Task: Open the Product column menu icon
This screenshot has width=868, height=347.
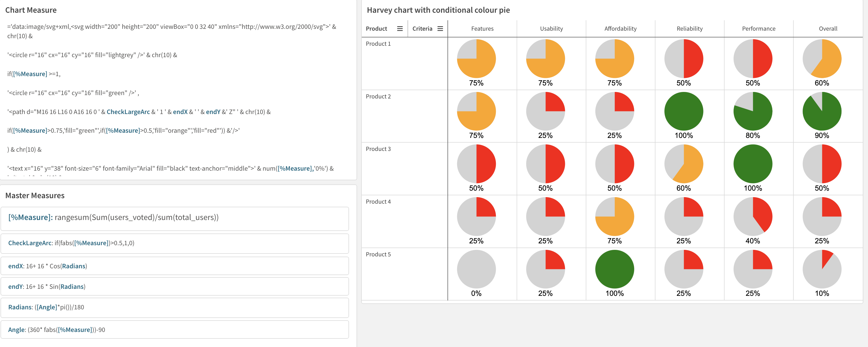Action: [400, 29]
